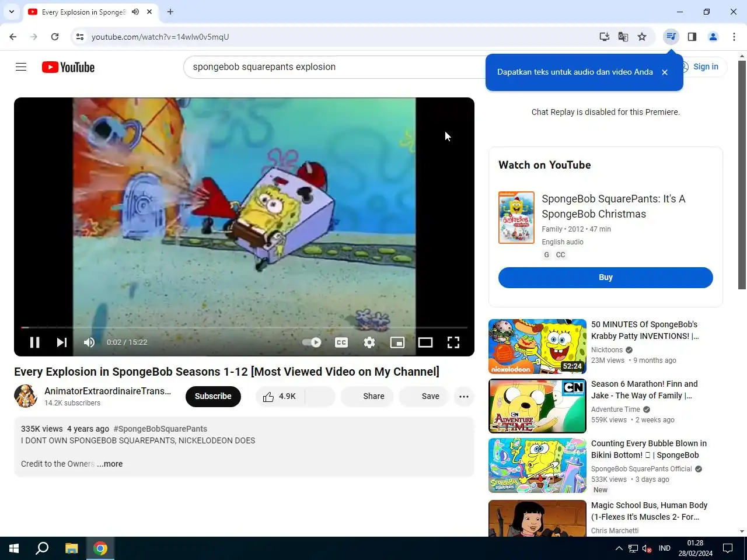Open the YouTube guide hamburger menu
747x560 pixels.
21,67
